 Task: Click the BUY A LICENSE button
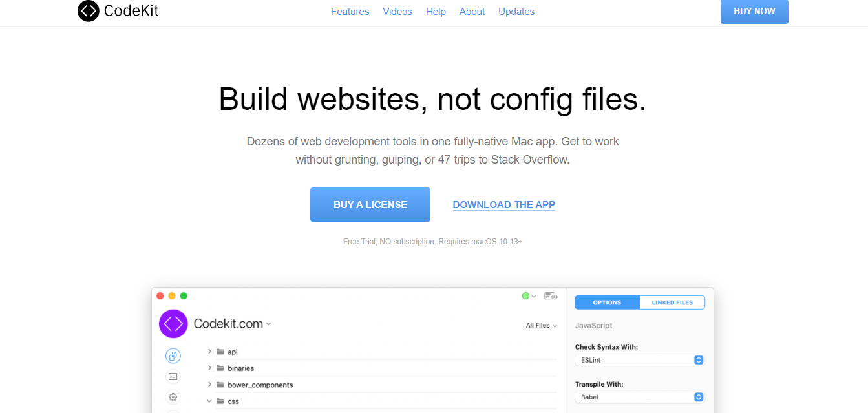370,205
